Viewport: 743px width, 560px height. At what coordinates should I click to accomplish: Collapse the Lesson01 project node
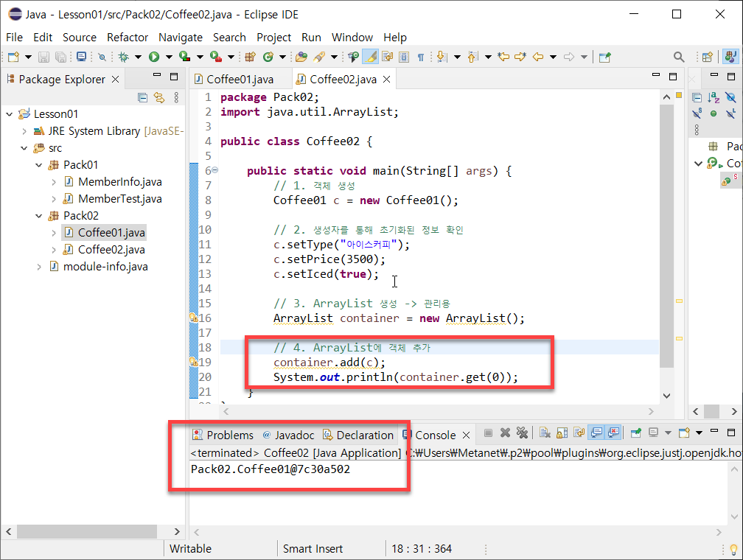[x=9, y=114]
